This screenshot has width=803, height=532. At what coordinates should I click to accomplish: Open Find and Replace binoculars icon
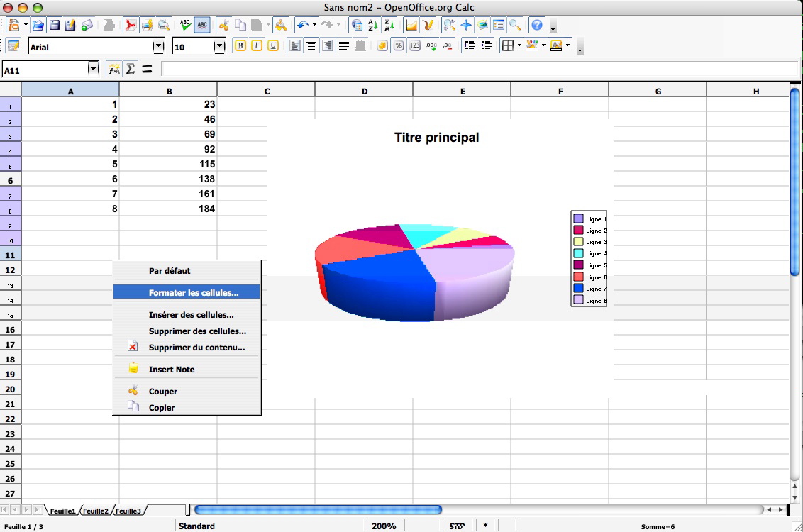pos(449,25)
